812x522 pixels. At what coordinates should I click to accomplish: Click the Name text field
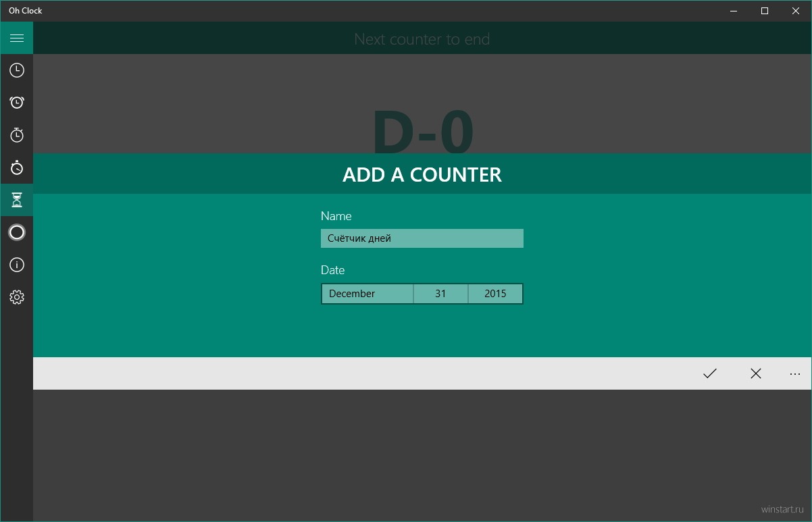422,238
